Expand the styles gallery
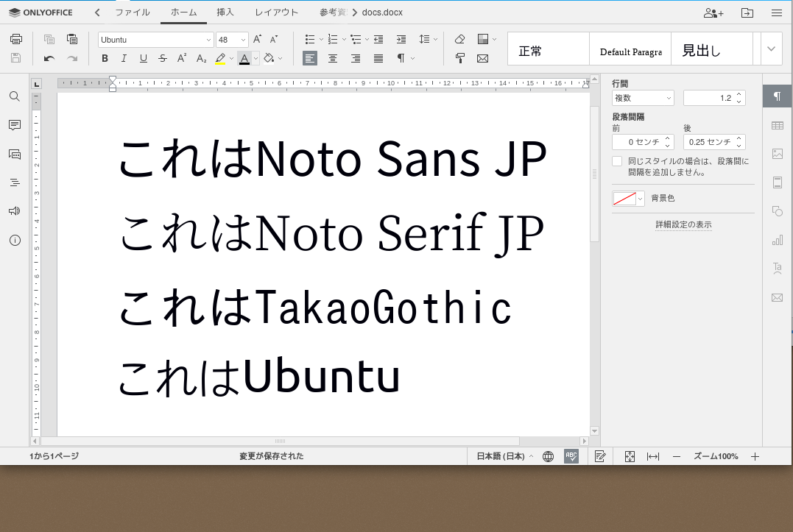This screenshot has width=793, height=532. (x=771, y=49)
